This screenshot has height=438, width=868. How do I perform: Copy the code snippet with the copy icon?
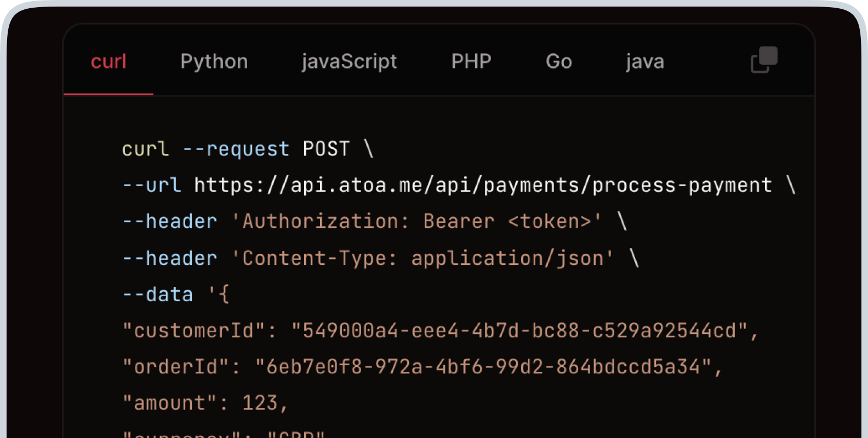(764, 60)
